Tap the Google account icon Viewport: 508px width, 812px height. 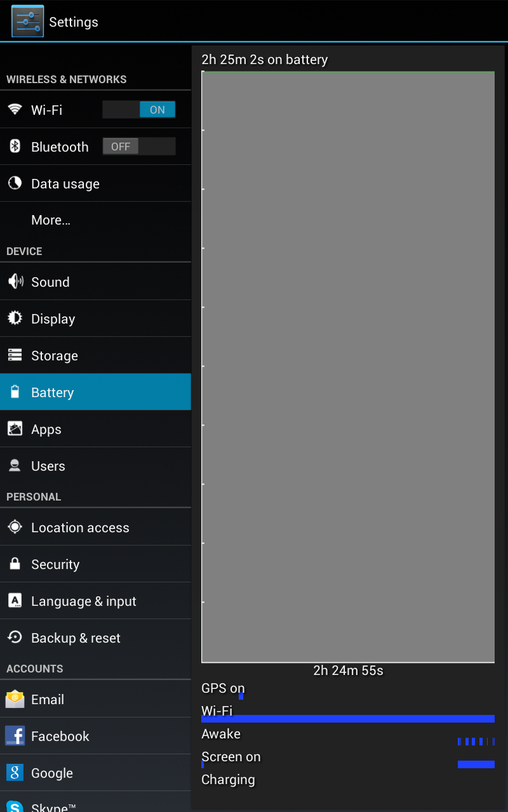coord(15,773)
